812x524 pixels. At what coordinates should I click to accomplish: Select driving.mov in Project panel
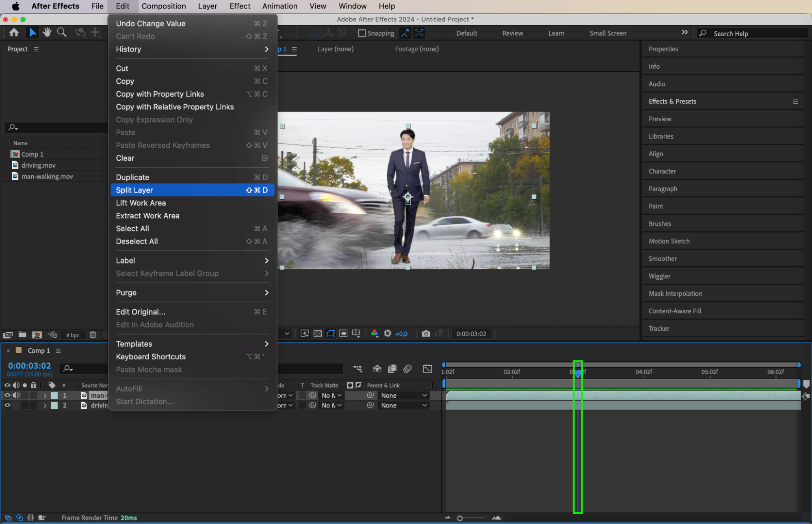point(39,165)
